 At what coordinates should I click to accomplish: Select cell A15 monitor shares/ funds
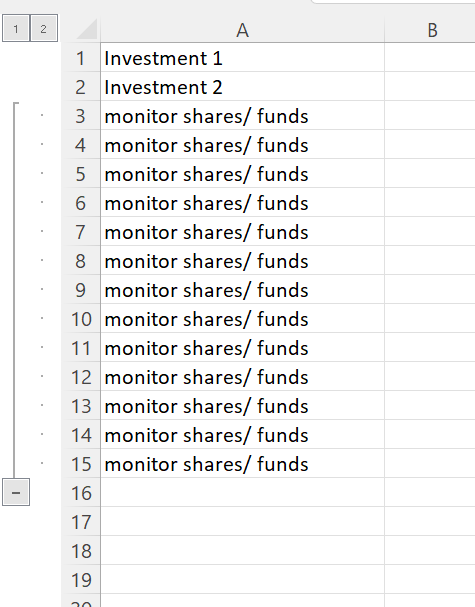242,463
